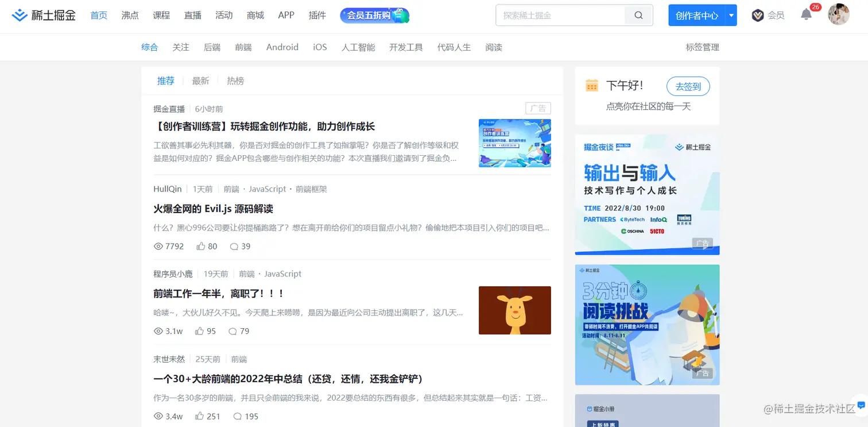Click the 会员 membership shield icon
The height and width of the screenshot is (427, 868).
pyautogui.click(x=758, y=16)
